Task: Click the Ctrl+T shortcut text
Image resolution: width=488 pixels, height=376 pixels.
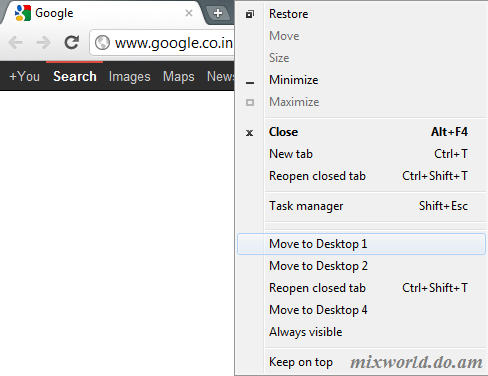Action: (451, 154)
